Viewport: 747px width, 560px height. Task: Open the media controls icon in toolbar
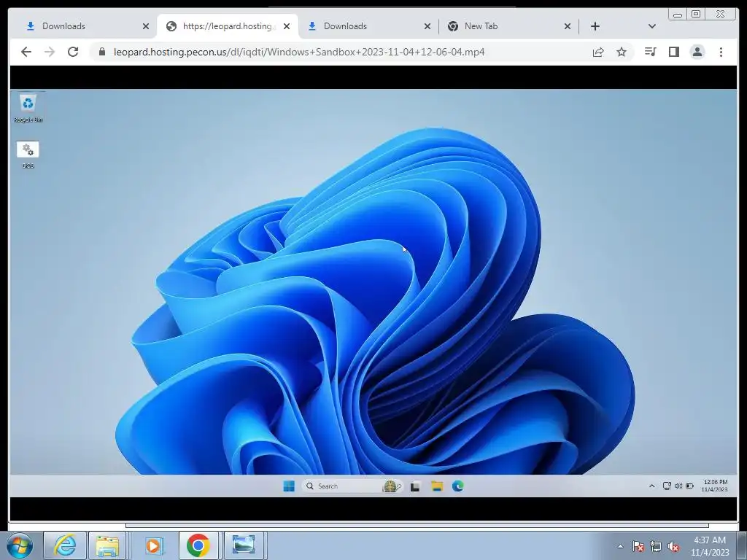[x=650, y=52]
